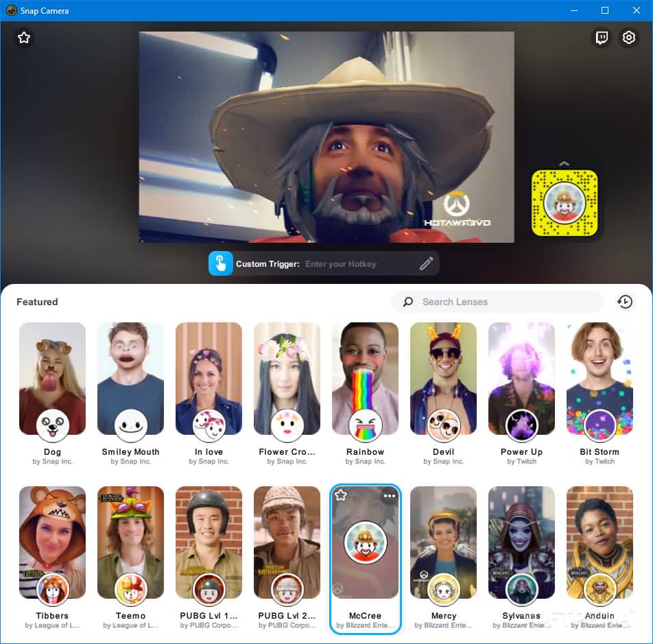This screenshot has width=653, height=644.
Task: Favorite the McCree lens with star
Action: (x=341, y=495)
